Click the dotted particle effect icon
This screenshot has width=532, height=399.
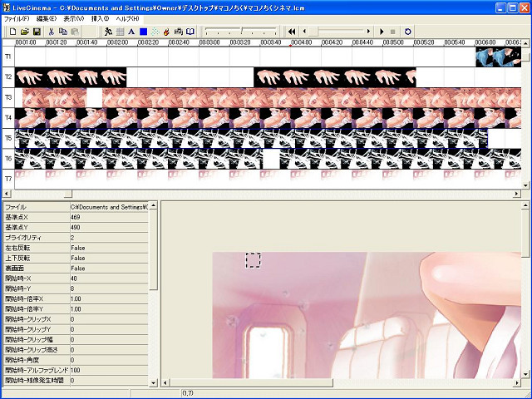pos(155,32)
